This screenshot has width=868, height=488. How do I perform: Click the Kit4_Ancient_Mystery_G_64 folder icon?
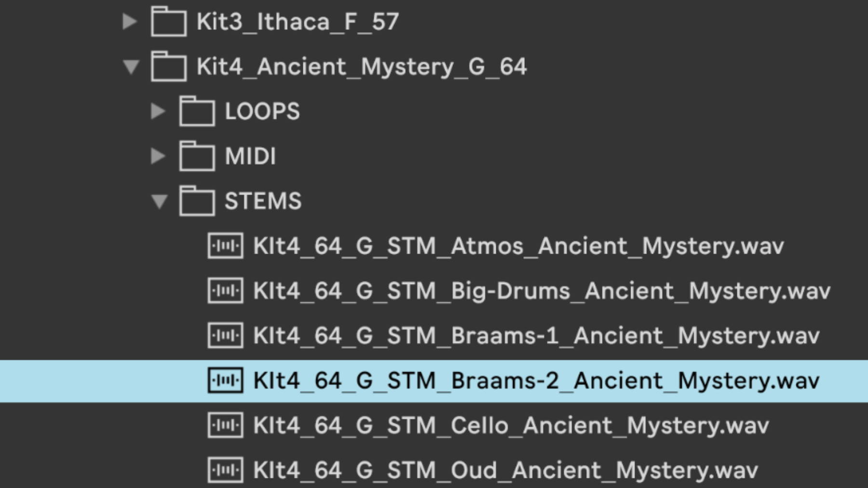pyautogui.click(x=169, y=66)
